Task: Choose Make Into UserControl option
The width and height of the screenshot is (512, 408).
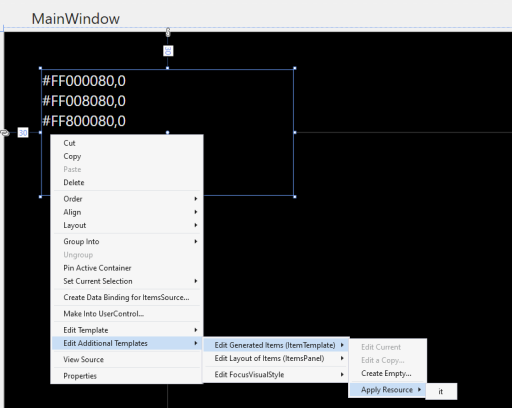Action: [127, 314]
